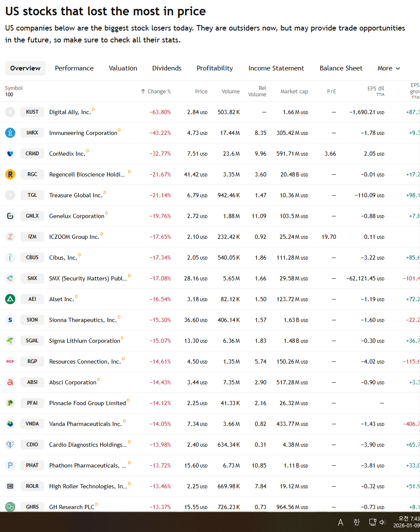Open the SMX (Security Matters) link
This screenshot has height=532, width=420.
tap(88, 278)
